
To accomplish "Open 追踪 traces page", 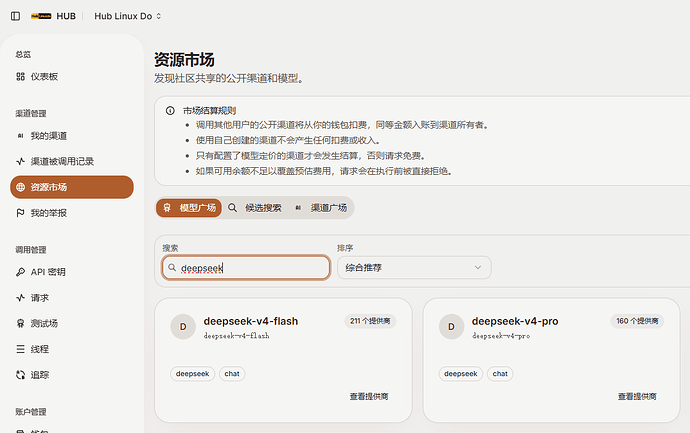I will pyautogui.click(x=72, y=375).
